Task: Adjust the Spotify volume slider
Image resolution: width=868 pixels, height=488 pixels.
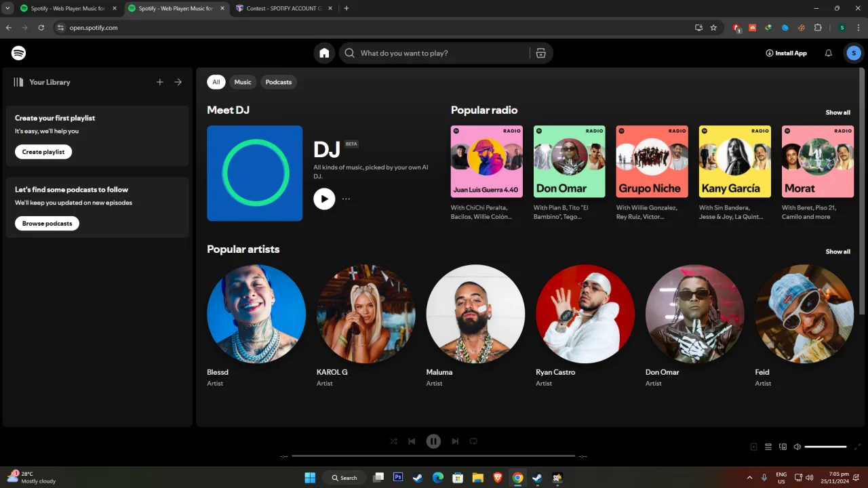Action: 825,447
